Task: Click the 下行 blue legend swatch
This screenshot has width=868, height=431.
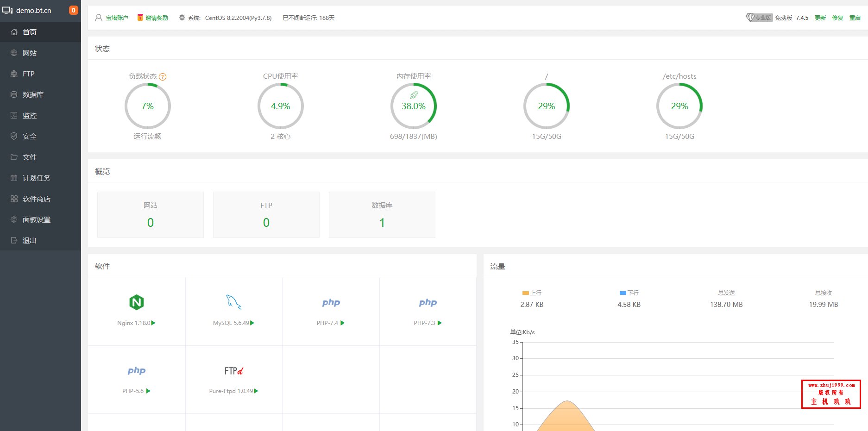Action: click(x=623, y=293)
